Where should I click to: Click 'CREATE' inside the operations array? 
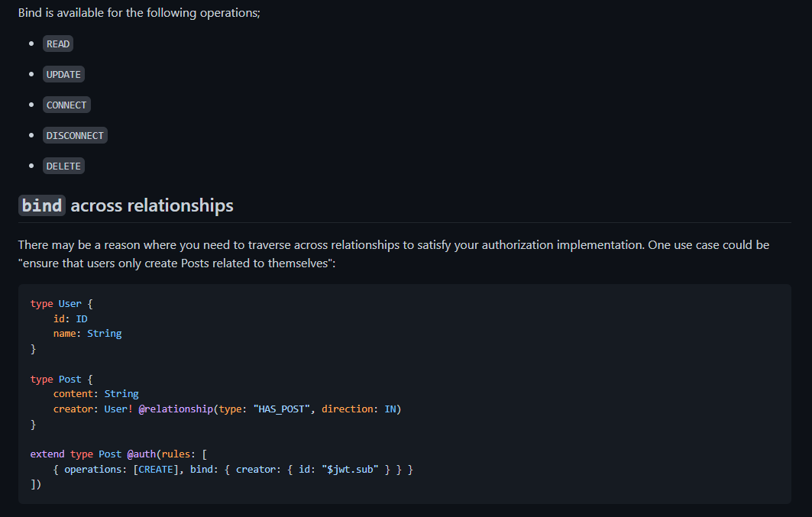156,470
